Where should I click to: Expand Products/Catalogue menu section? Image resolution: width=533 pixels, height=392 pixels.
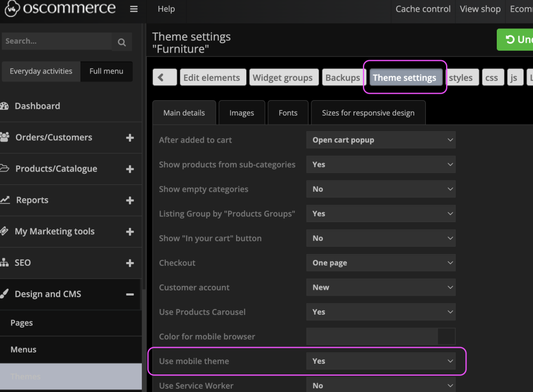[130, 169]
